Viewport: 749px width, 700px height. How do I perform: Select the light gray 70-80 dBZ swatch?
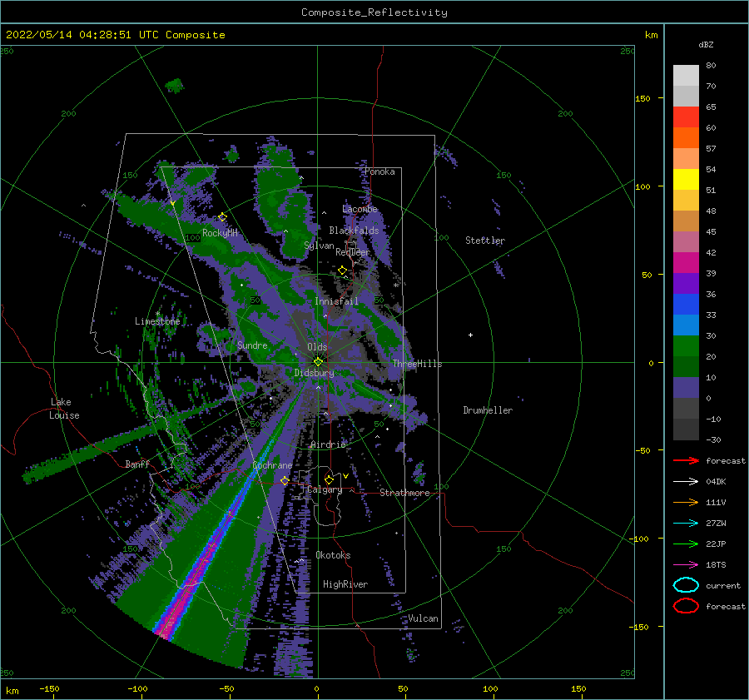[686, 75]
